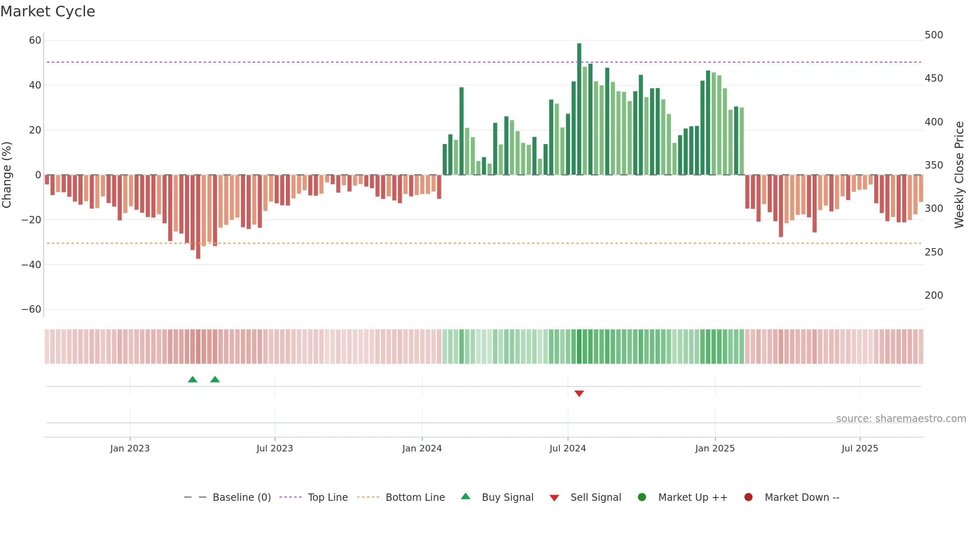Viewport: 980px width, 551px height.
Task: Click the purple dotted Top Line legend sample
Action: pos(290,497)
